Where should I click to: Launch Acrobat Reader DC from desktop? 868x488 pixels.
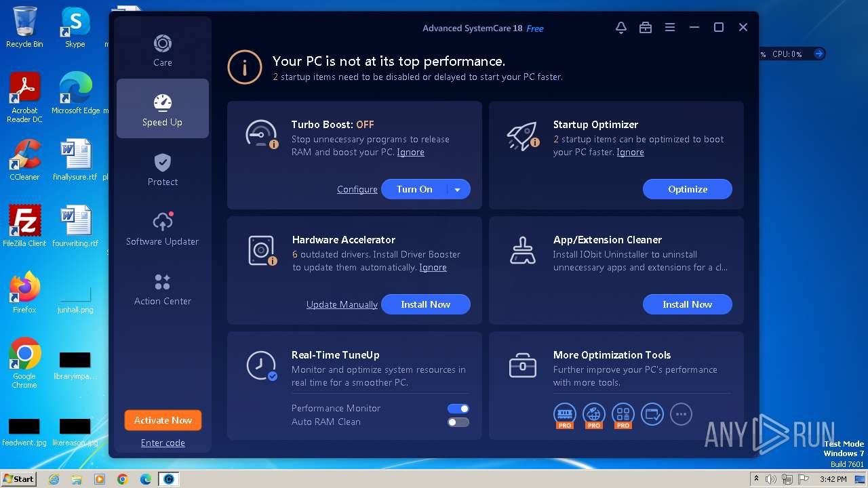pyautogui.click(x=24, y=98)
